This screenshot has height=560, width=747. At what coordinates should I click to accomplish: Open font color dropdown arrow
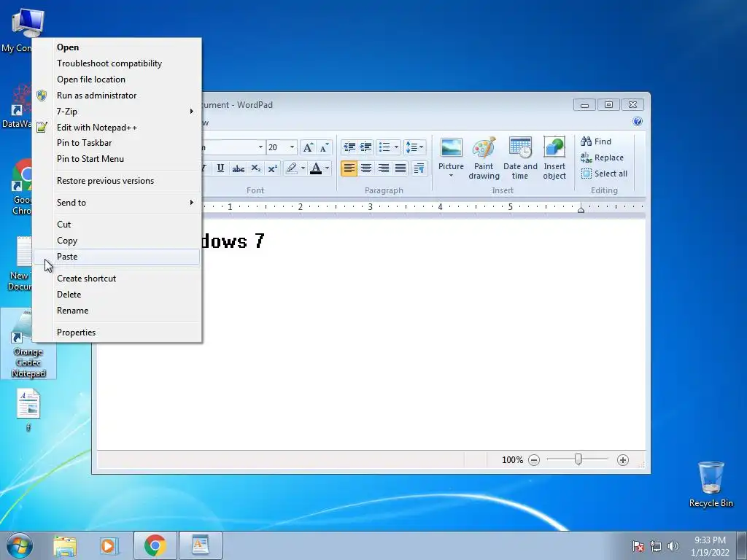(x=327, y=168)
